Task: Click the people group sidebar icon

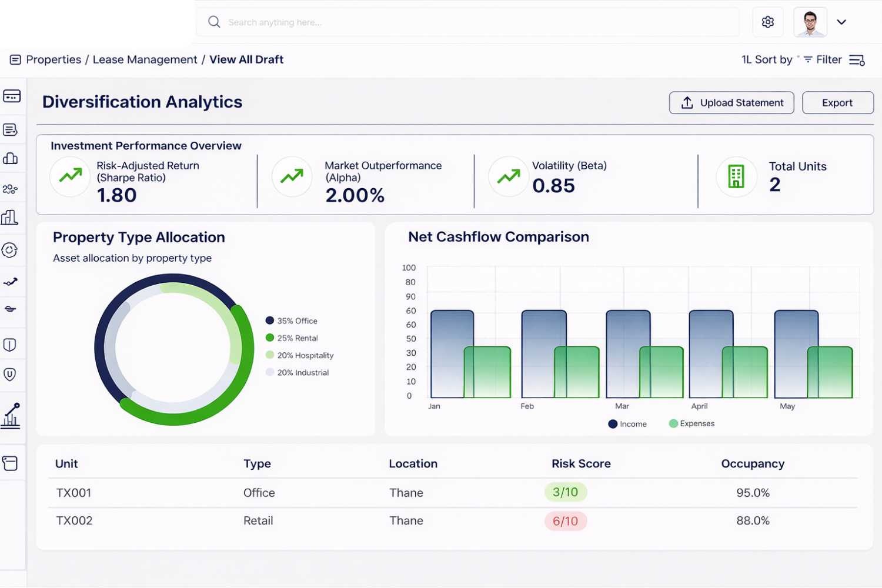Action: [x=10, y=189]
